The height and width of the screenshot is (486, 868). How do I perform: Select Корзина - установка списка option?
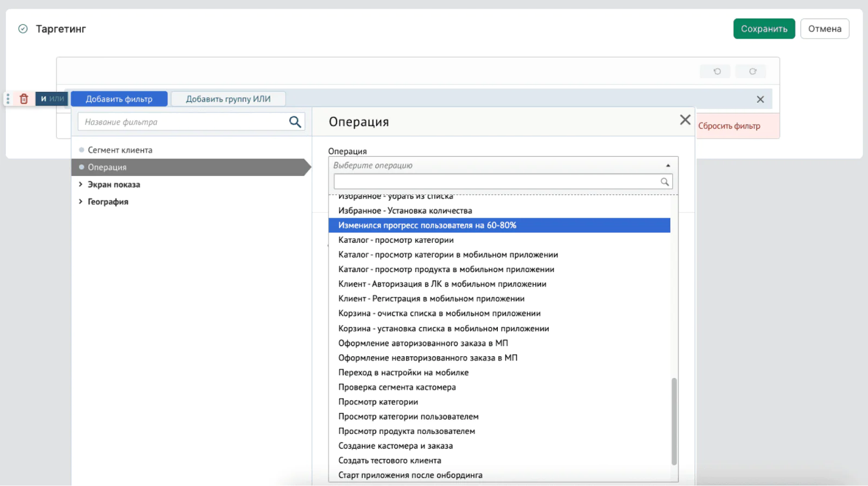(x=499, y=329)
